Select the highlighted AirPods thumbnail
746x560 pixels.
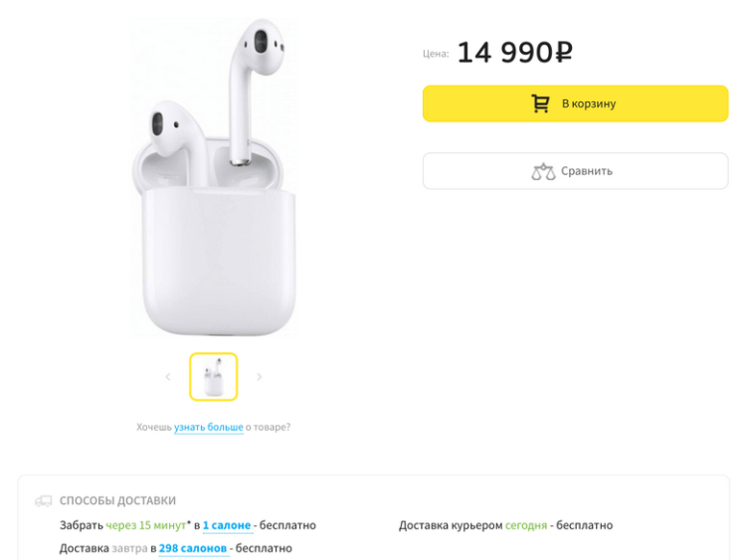[214, 377]
